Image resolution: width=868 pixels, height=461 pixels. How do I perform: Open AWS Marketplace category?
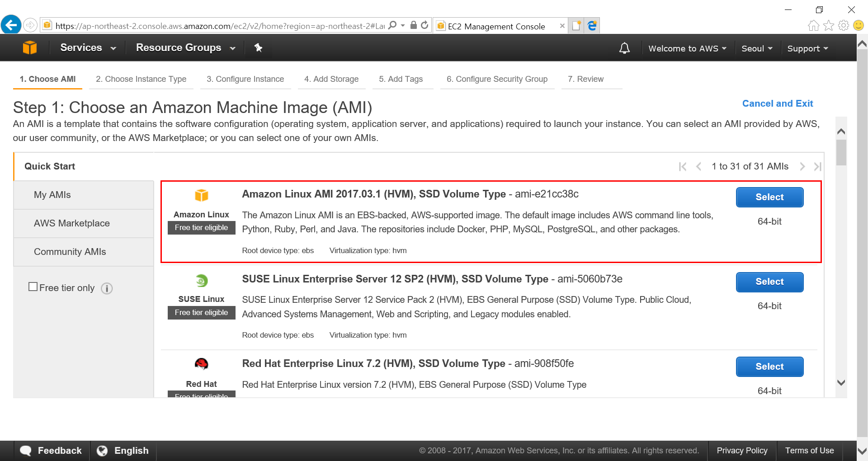pos(84,223)
